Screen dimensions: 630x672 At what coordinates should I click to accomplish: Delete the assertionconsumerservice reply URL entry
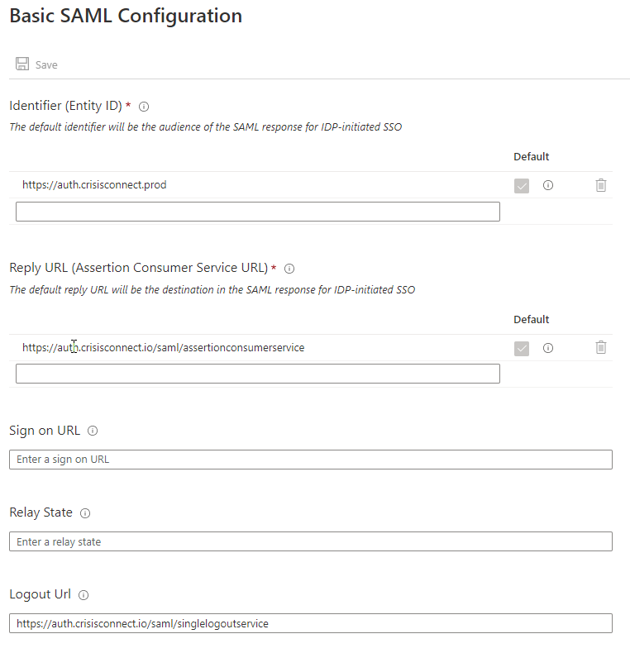coord(601,347)
